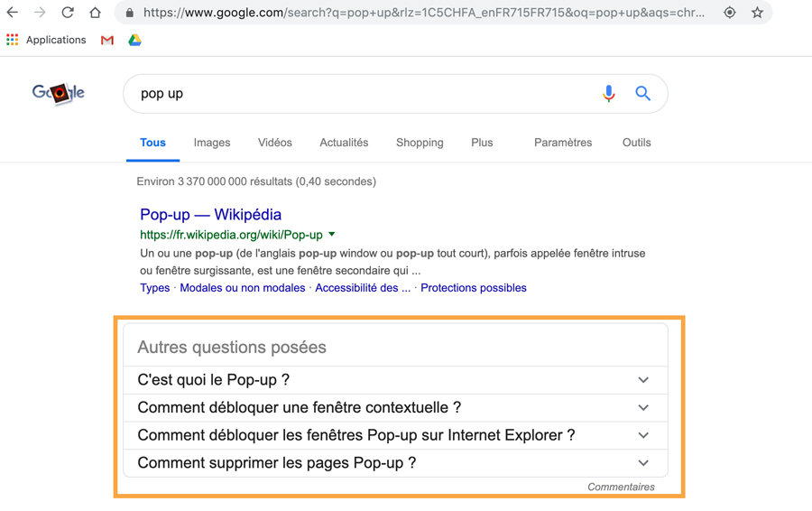This screenshot has width=812, height=511.
Task: Go to browser home page icon
Action: pos(95,13)
